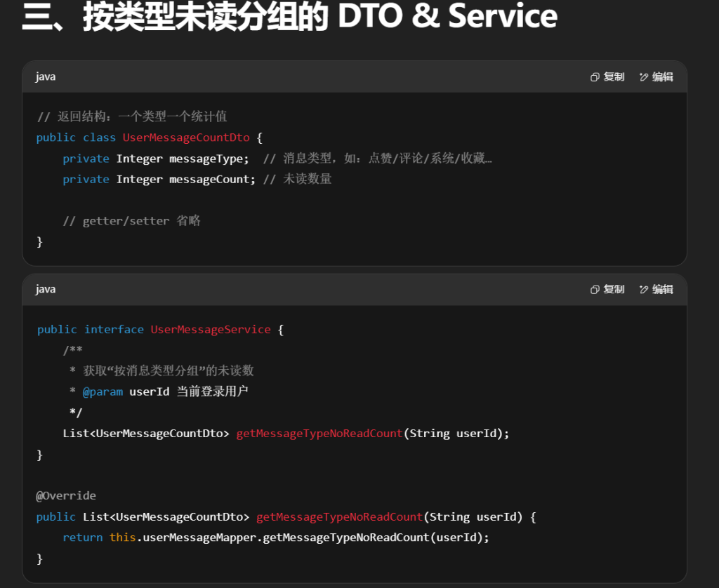Click the @param keyword in the Javadoc comment

[x=103, y=392]
